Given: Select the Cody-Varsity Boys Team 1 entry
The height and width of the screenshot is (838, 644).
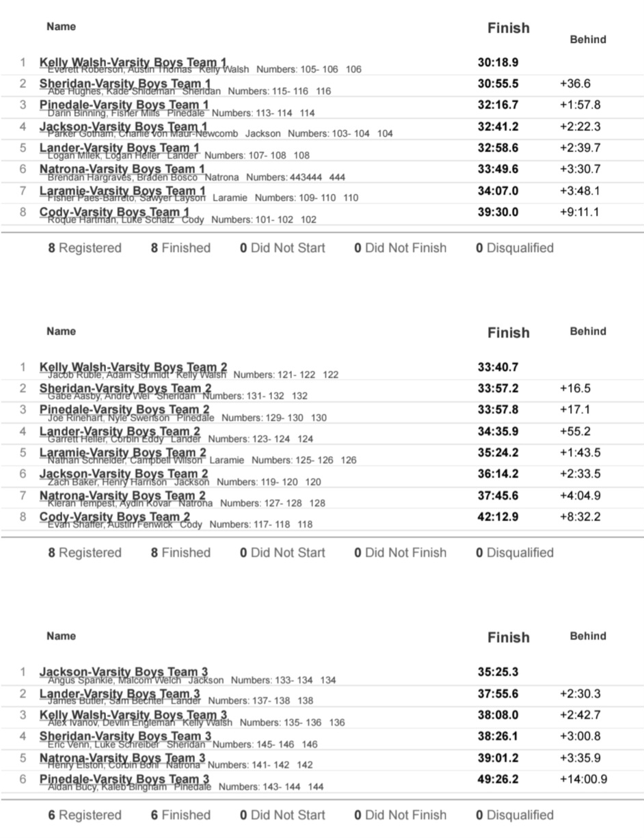Looking at the screenshot, I should pyautogui.click(x=114, y=212).
